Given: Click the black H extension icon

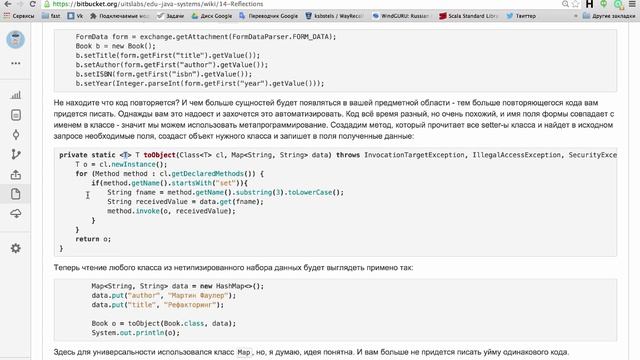Looking at the screenshot, I should tap(589, 4).
